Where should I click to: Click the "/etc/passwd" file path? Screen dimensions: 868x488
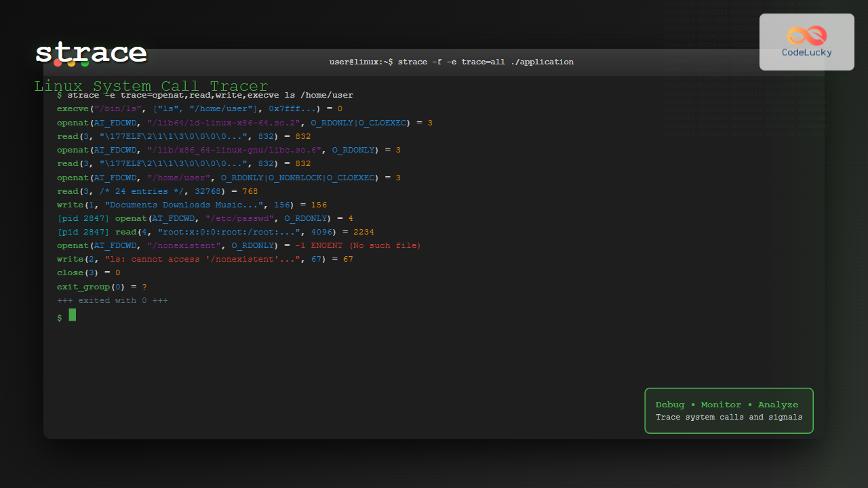pyautogui.click(x=239, y=218)
